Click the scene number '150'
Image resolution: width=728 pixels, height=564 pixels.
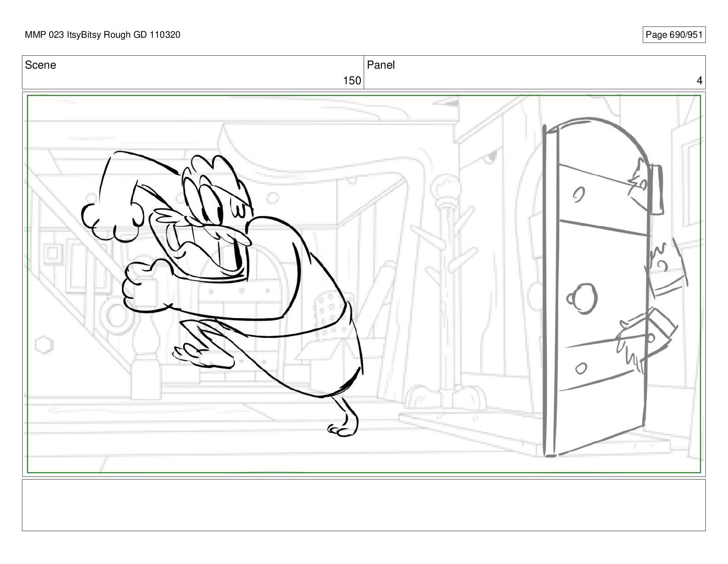[352, 81]
